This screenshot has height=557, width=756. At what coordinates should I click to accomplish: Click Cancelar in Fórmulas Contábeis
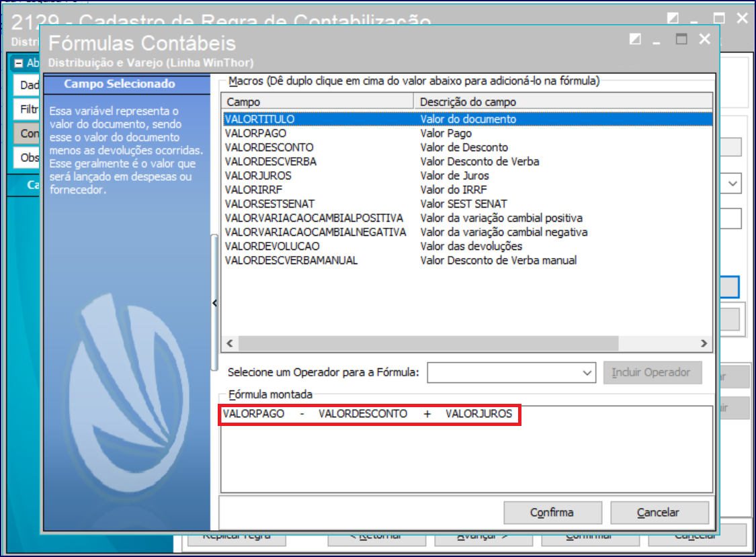[x=659, y=512]
